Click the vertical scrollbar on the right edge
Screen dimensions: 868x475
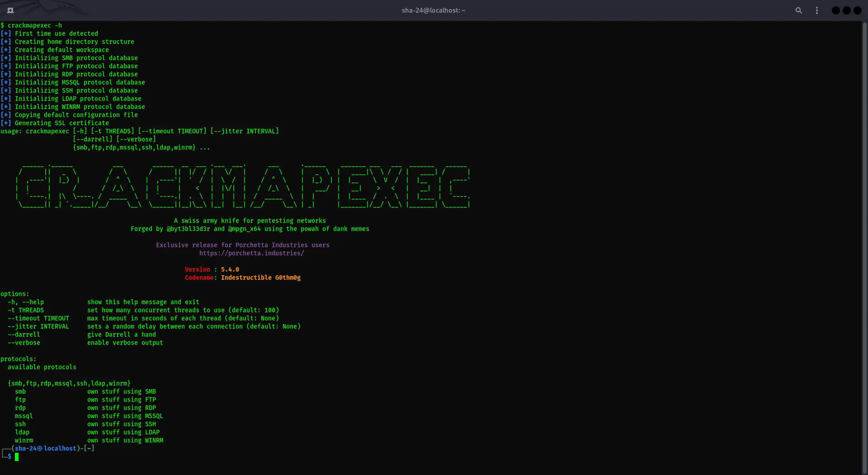tap(864, 226)
